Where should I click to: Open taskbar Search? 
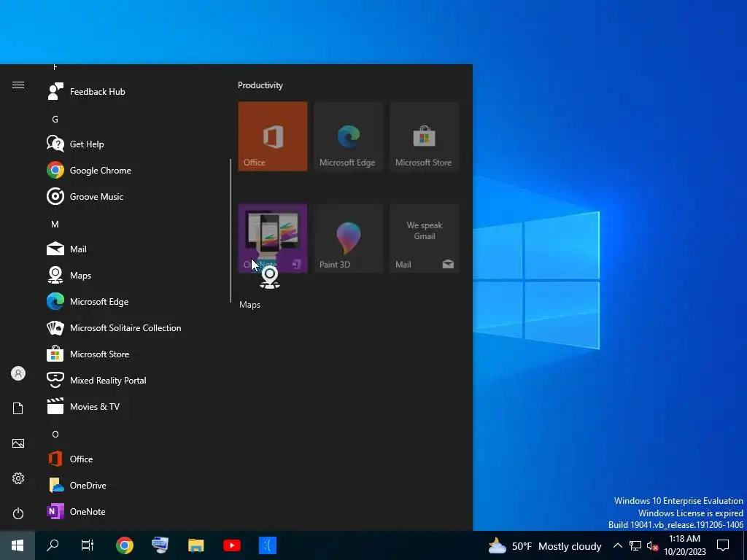(x=53, y=545)
